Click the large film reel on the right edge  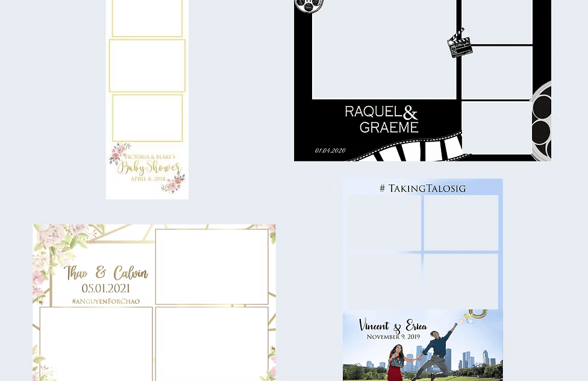[x=542, y=121]
